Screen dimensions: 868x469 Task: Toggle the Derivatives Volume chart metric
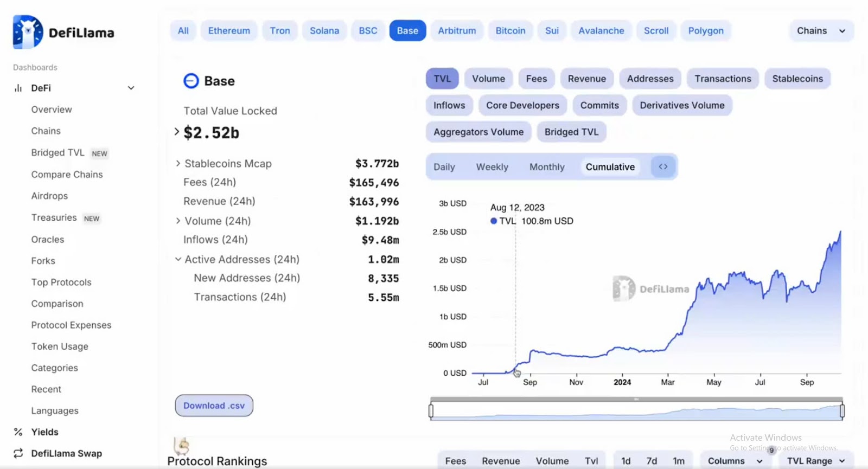(x=682, y=105)
